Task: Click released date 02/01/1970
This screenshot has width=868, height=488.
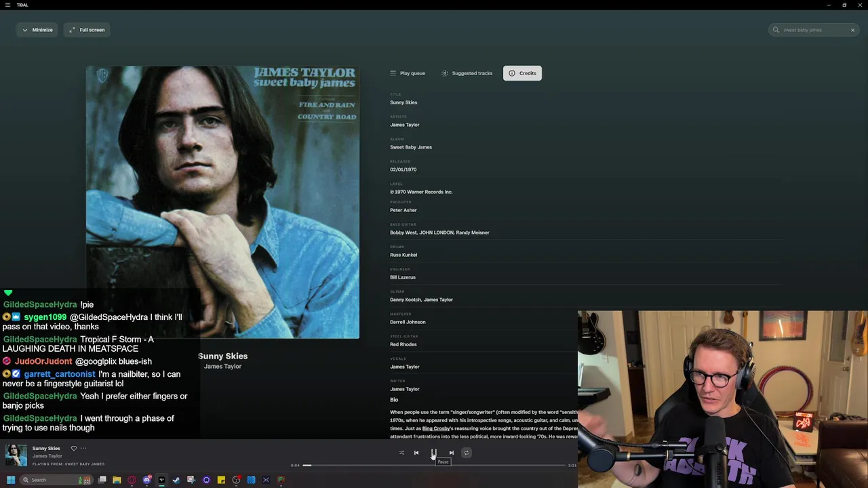Action: click(403, 169)
